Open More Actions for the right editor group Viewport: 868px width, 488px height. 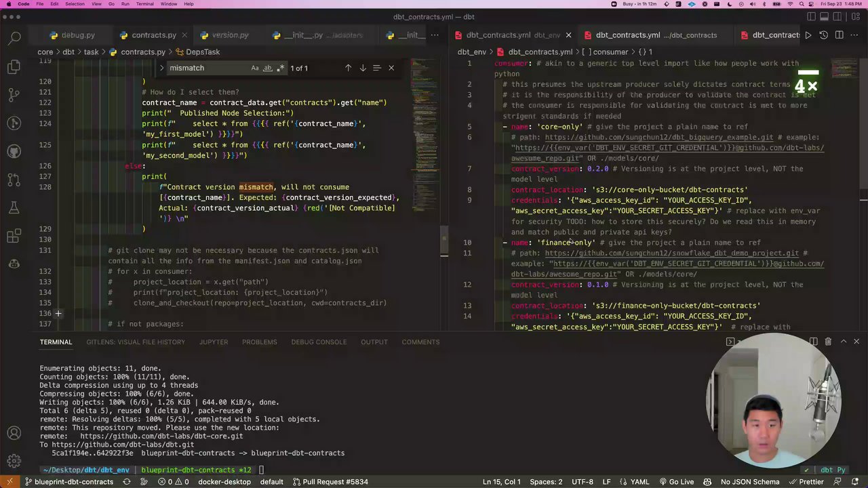[x=855, y=35]
